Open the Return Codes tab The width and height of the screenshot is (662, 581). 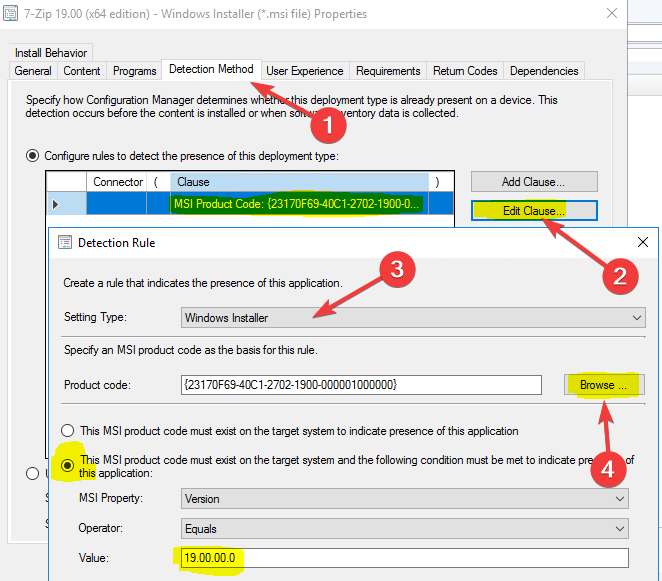[x=465, y=71]
